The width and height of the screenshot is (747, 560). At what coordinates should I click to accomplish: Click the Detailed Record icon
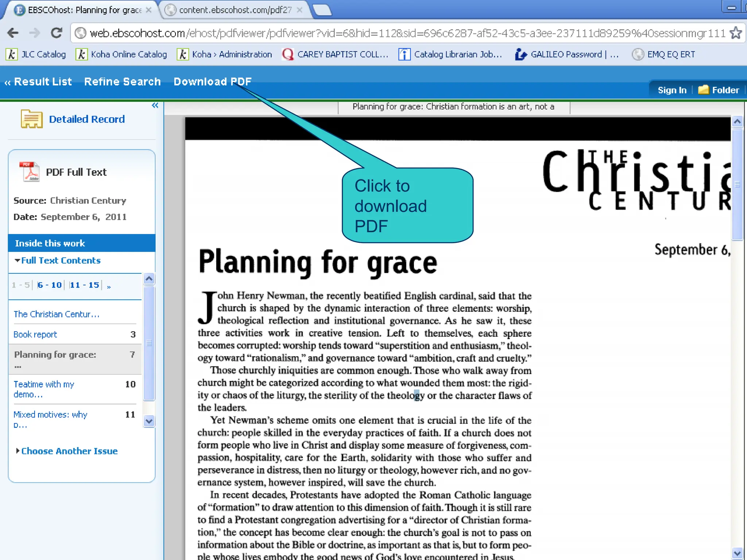tap(32, 119)
